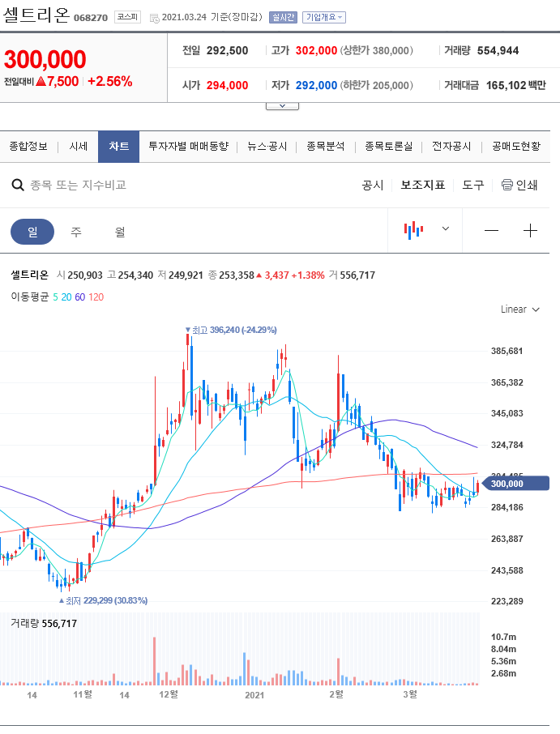Click the 2021 label on time axis

(254, 695)
